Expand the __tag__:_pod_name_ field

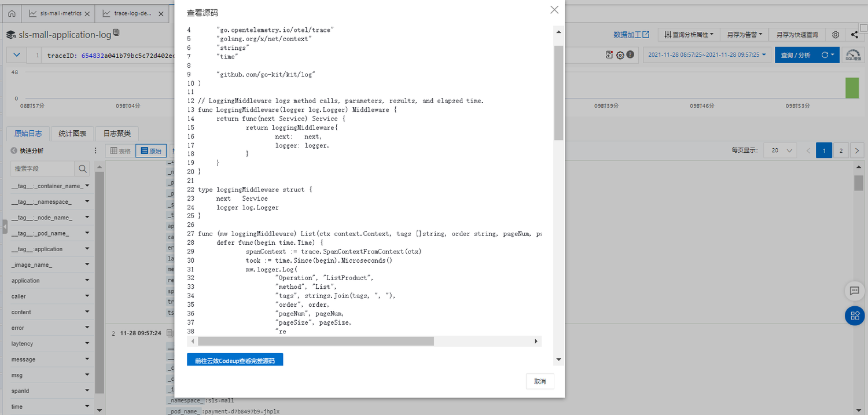pyautogui.click(x=87, y=233)
